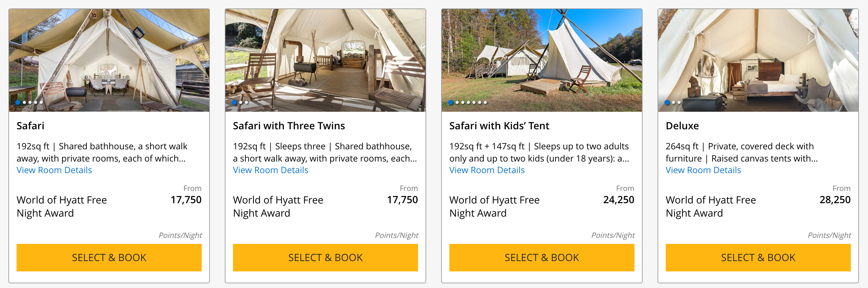Screen dimensions: 868x288
Task: Jump to last slide dot on Kids' Tent photo
Action: click(x=485, y=102)
